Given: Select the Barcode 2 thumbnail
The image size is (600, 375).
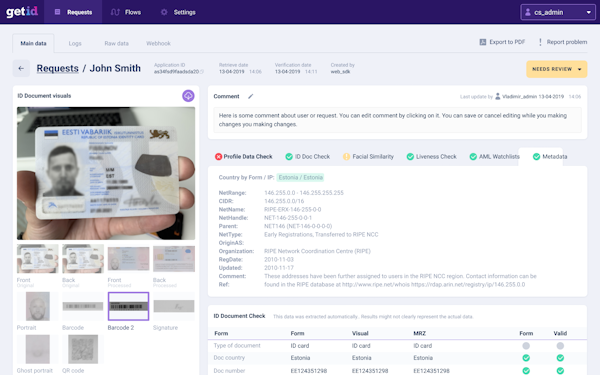Looking at the screenshot, I should (x=128, y=306).
